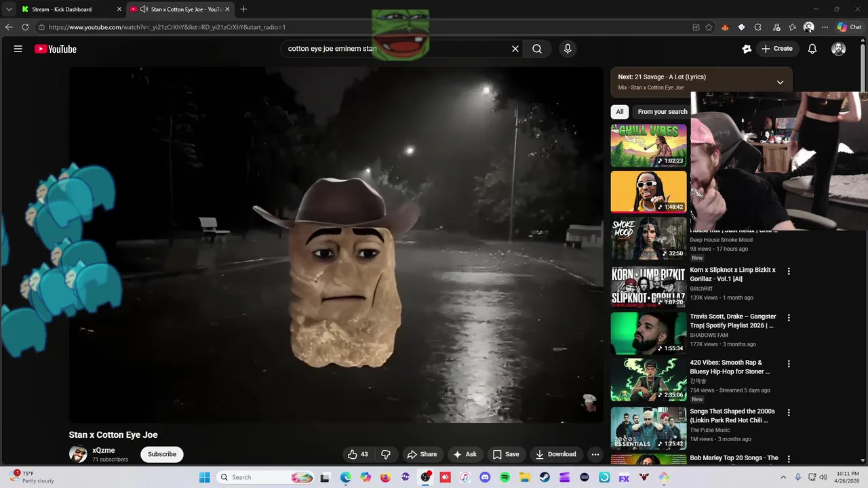Open options for 420 Vibes video
Screen dimensions: 868x488
tap(789, 364)
